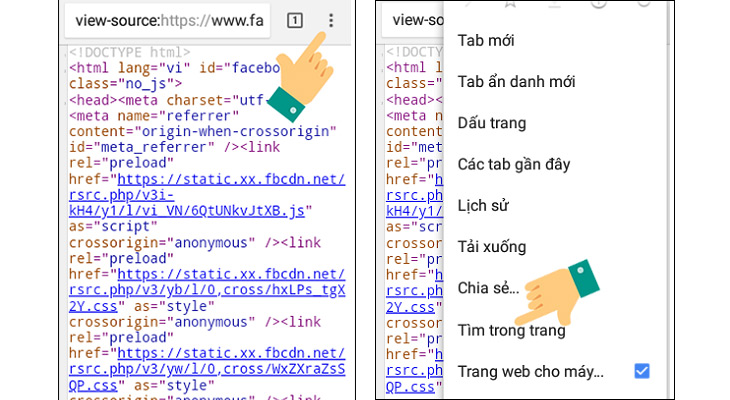This screenshot has height=400, width=730.
Task: Open the WxZXraZsS css link in source
Action: pyautogui.click(x=207, y=369)
